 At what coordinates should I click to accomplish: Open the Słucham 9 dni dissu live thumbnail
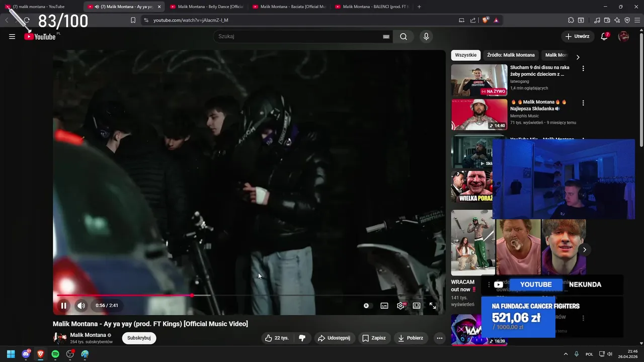(x=479, y=80)
